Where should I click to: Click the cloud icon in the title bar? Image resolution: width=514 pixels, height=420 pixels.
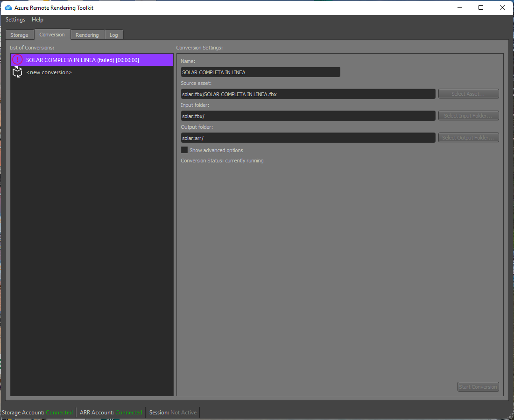pyautogui.click(x=8, y=7)
